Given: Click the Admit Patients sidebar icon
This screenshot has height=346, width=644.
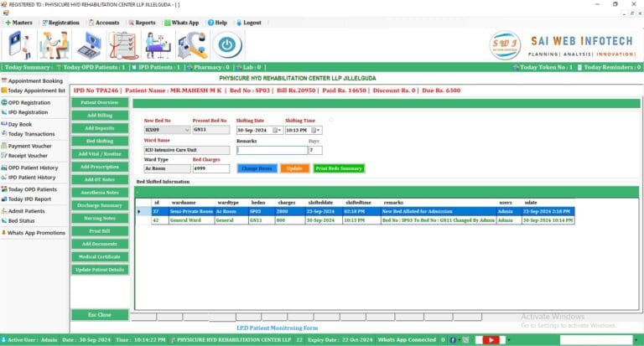Looking at the screenshot, I should click(4, 211).
